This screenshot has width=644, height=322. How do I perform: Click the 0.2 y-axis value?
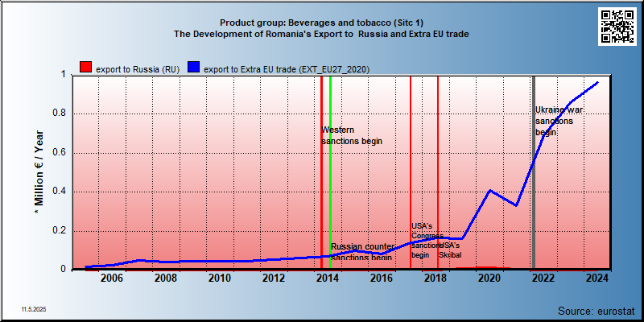click(x=60, y=231)
